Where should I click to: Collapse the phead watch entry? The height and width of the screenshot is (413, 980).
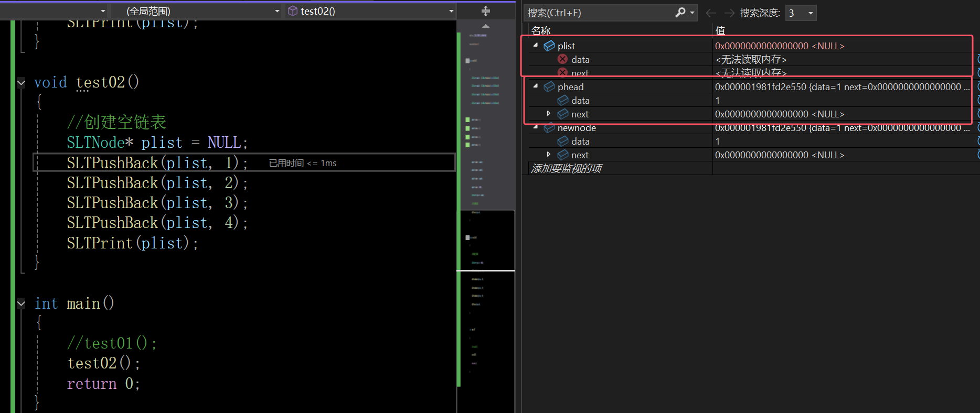point(536,86)
